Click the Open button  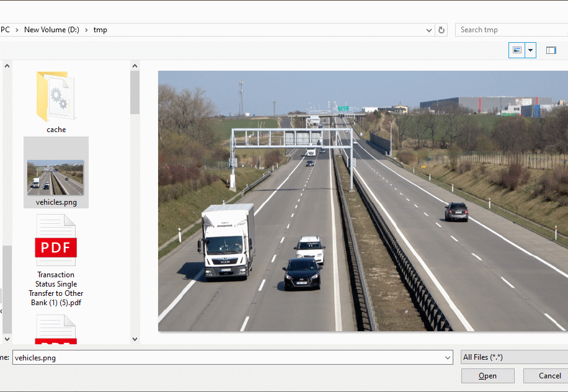[x=487, y=376]
